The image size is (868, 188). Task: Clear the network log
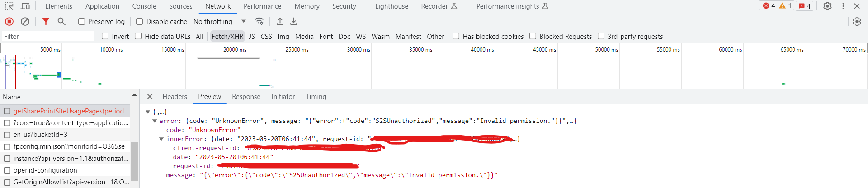(x=25, y=21)
